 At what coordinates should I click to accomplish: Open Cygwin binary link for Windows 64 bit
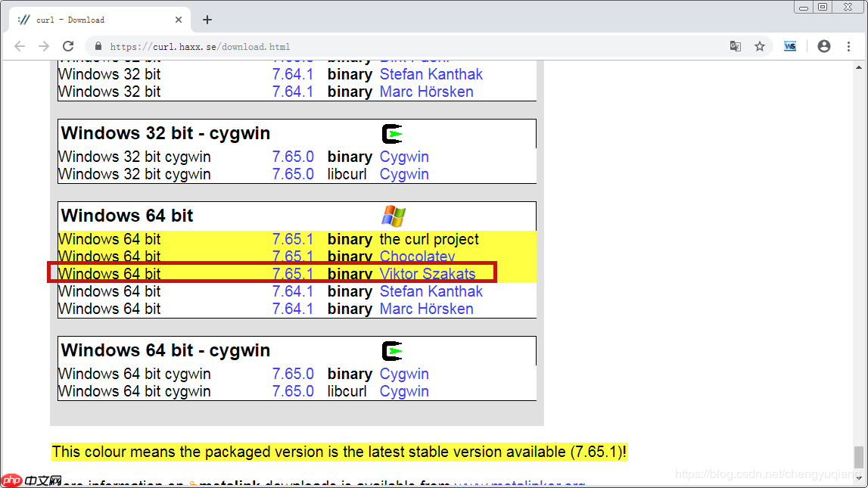404,374
